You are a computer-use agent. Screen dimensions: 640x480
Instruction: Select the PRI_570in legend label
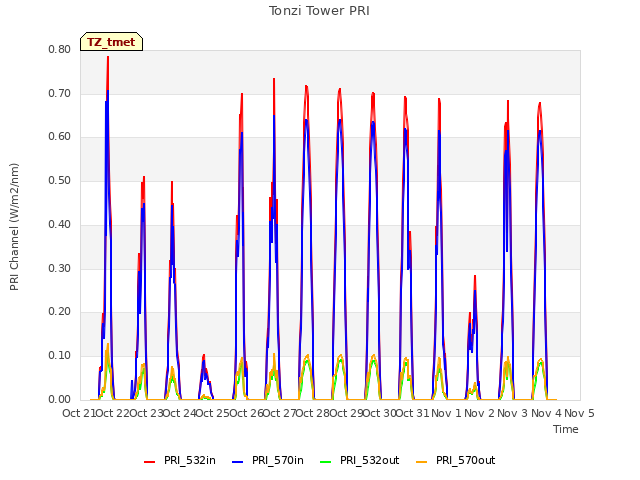278,460
